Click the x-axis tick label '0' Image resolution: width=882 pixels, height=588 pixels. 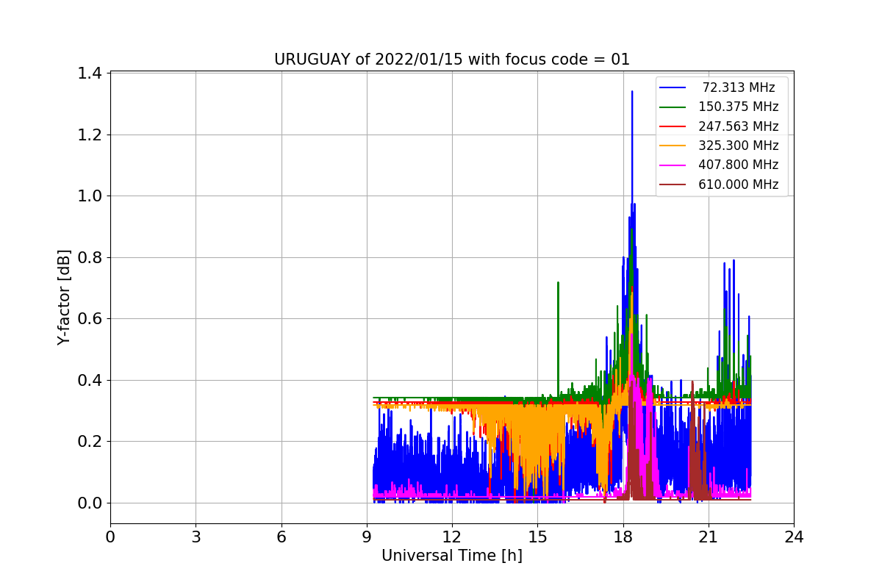point(110,537)
